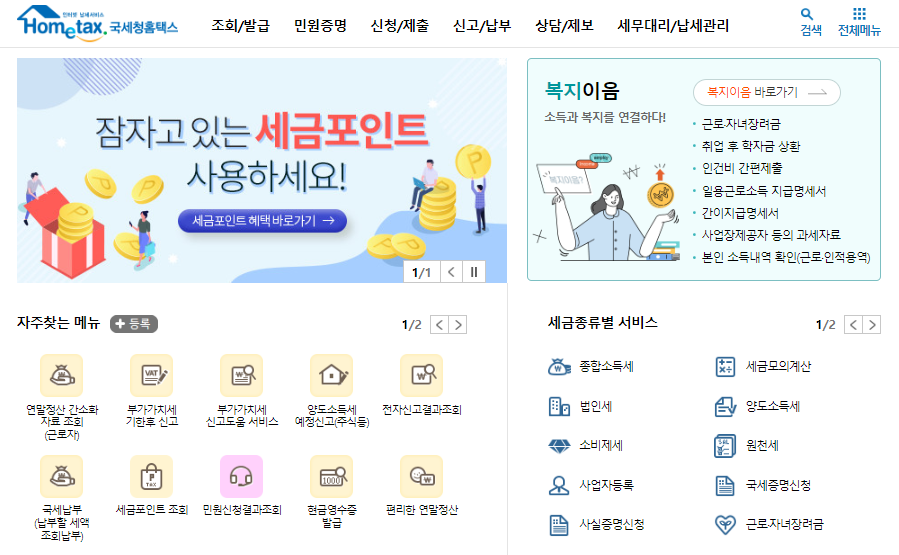Viewport: 899px width, 555px height.
Task: Select the 양도소득세 예정신고 house icon
Action: coord(332,376)
